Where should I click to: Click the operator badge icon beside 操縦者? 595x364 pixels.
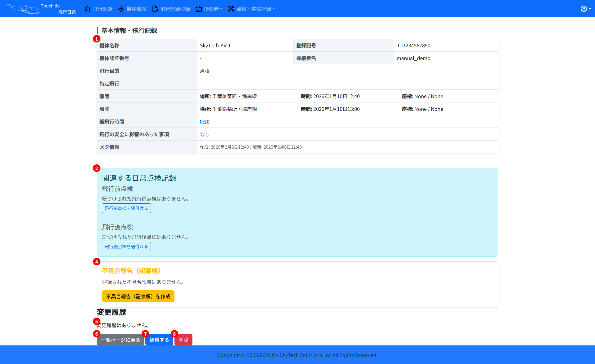pyautogui.click(x=198, y=9)
